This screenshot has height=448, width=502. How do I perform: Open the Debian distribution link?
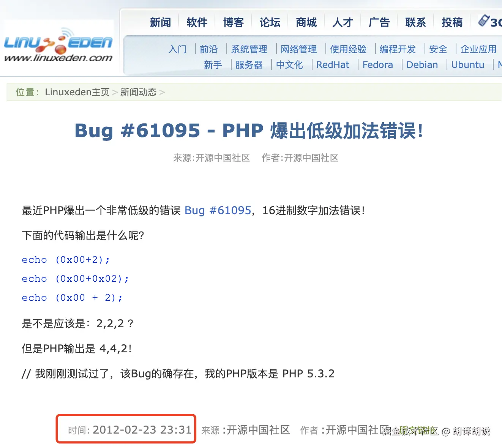[x=422, y=65]
